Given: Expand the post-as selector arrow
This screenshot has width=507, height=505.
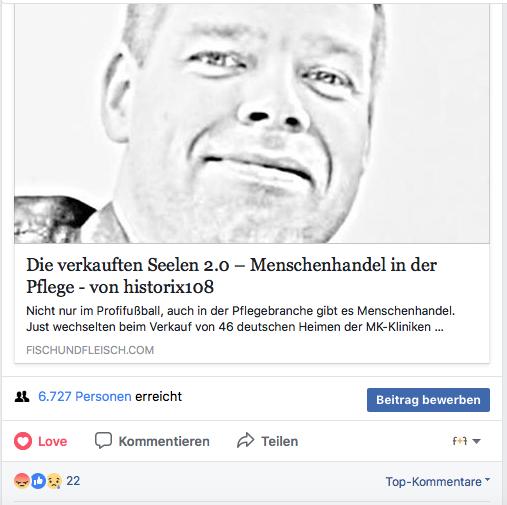Looking at the screenshot, I should [x=477, y=441].
